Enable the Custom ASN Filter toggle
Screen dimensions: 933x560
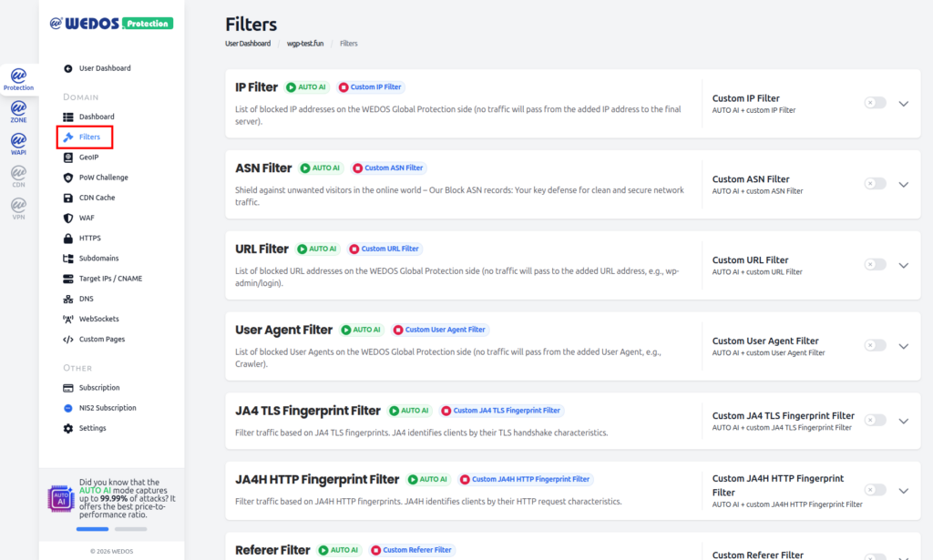876,184
